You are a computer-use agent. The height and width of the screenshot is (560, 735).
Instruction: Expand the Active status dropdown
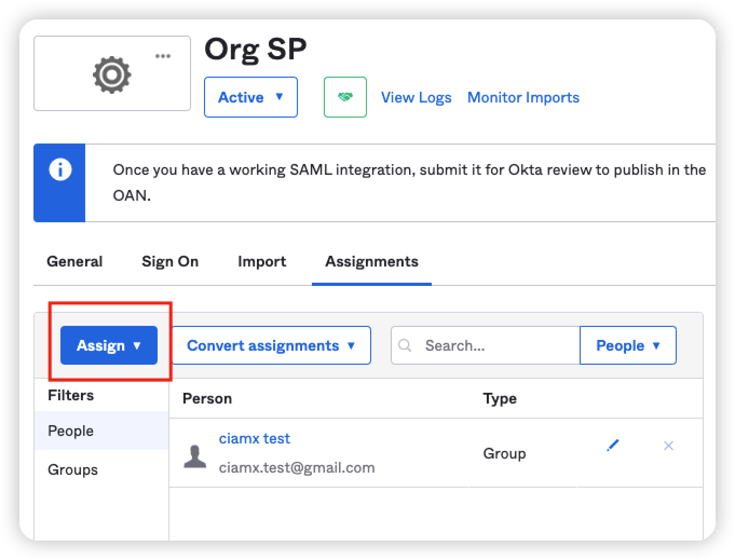pos(250,97)
